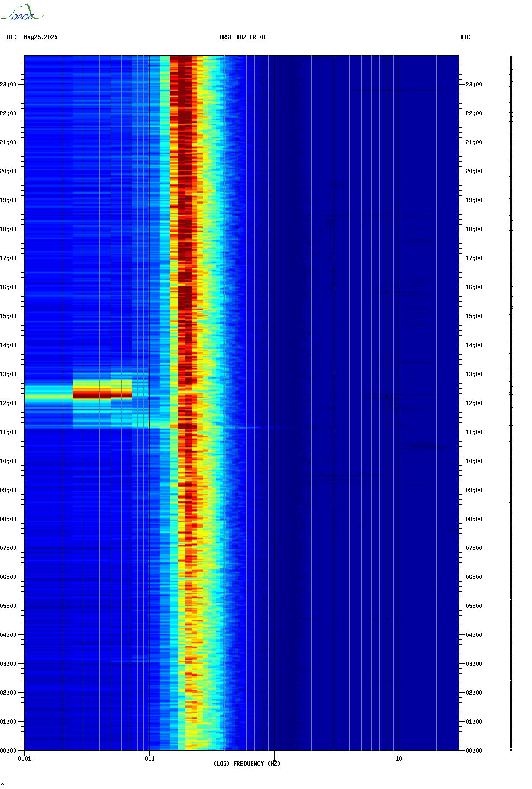This screenshot has width=532, height=789.
Task: Click the OPGC logo in the top corner
Action: coord(22,12)
